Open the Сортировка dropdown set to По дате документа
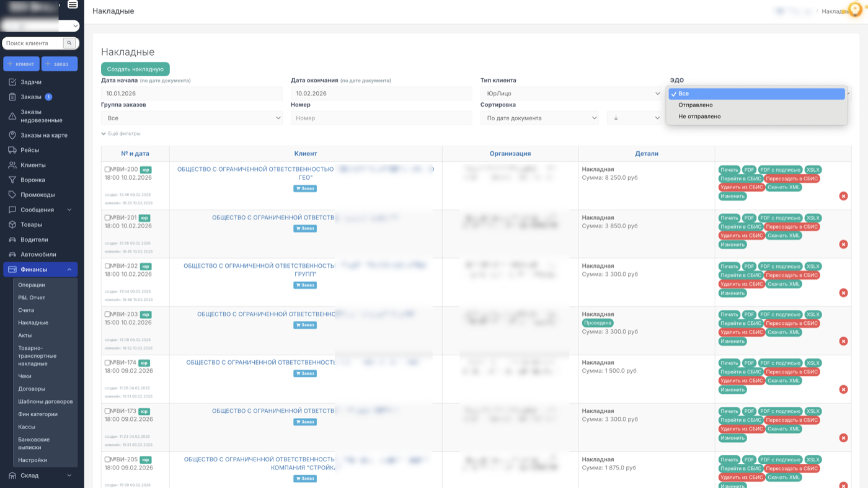868x488 pixels. (539, 118)
